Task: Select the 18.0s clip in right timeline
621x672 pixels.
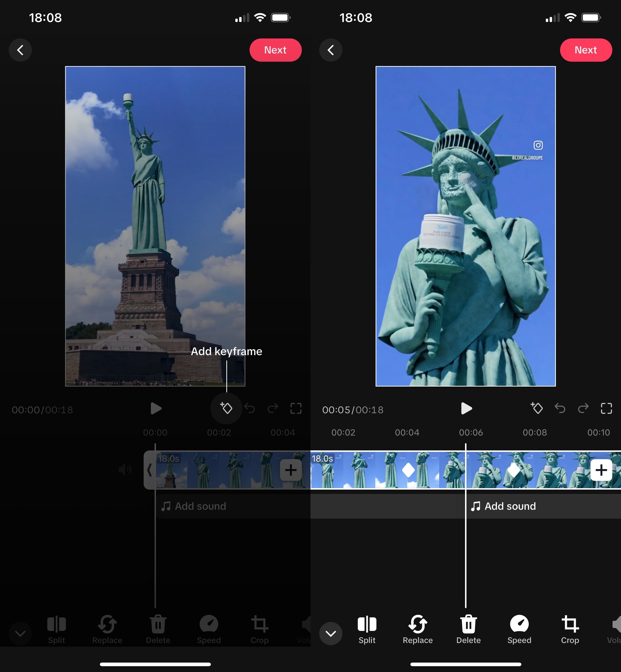Action: pyautogui.click(x=466, y=470)
